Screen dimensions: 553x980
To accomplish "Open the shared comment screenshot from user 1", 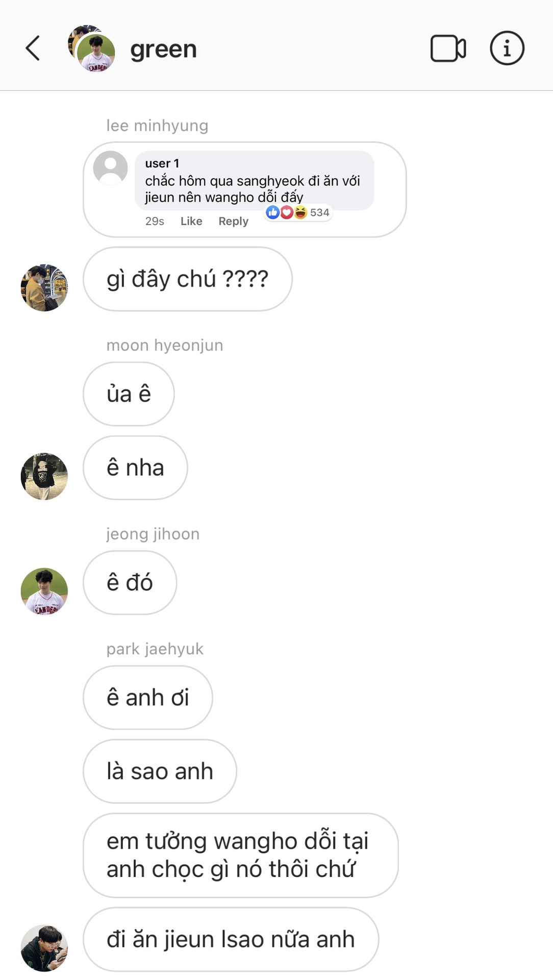I will pyautogui.click(x=244, y=189).
